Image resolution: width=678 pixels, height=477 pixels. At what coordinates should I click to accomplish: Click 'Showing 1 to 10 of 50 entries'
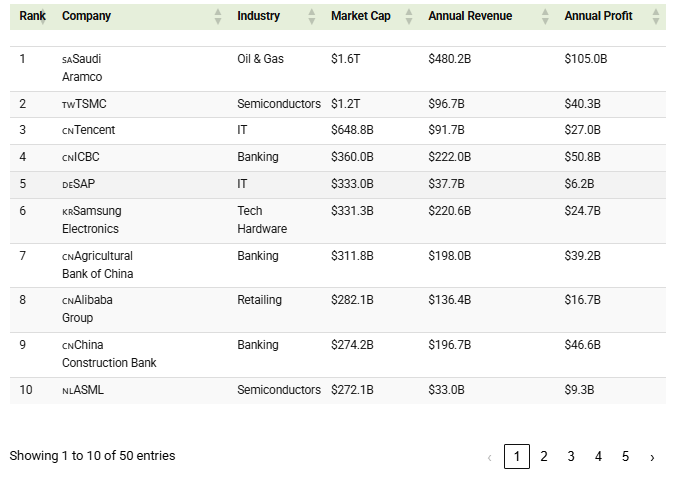[x=93, y=456]
